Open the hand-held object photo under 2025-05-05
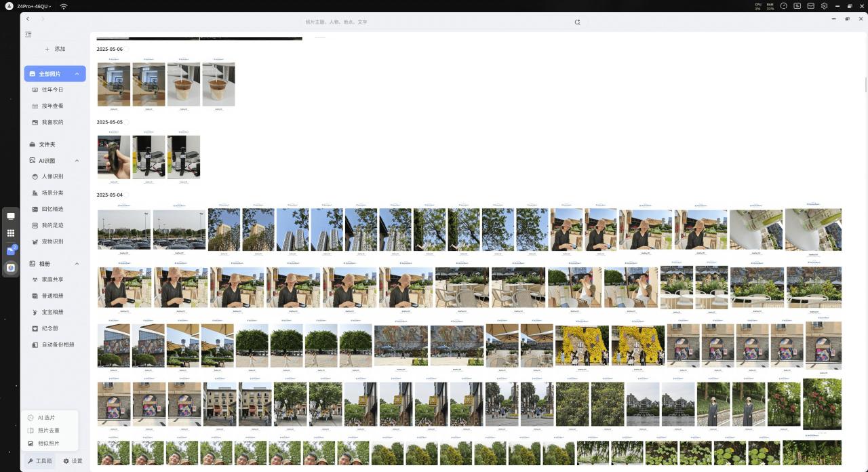 pyautogui.click(x=114, y=157)
